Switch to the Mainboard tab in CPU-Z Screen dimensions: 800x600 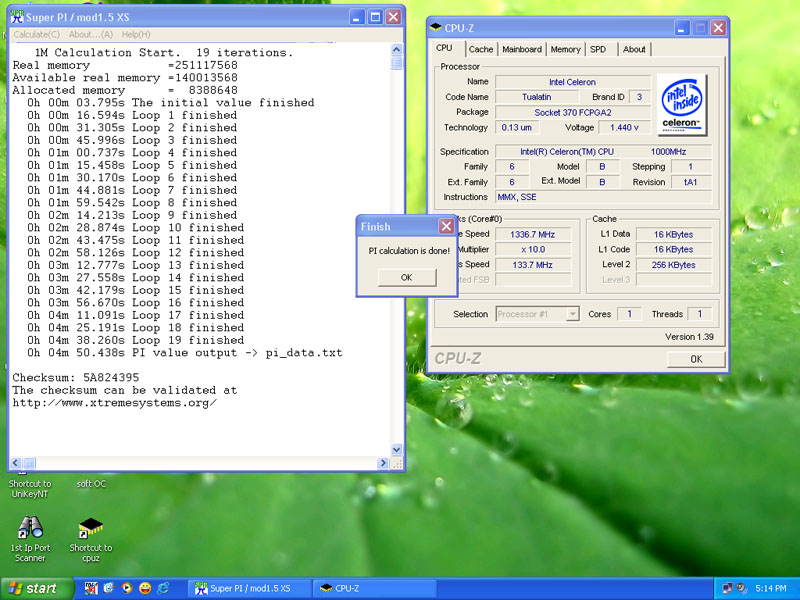click(x=521, y=49)
